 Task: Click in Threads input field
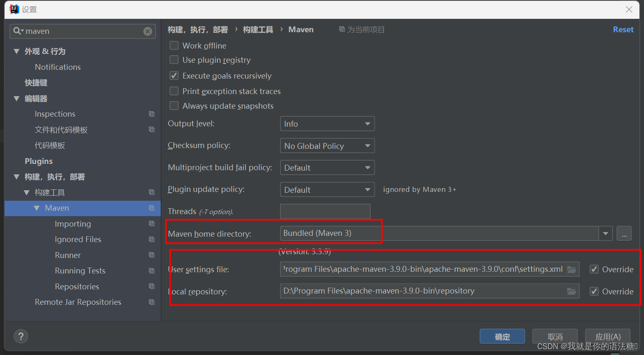click(x=325, y=211)
